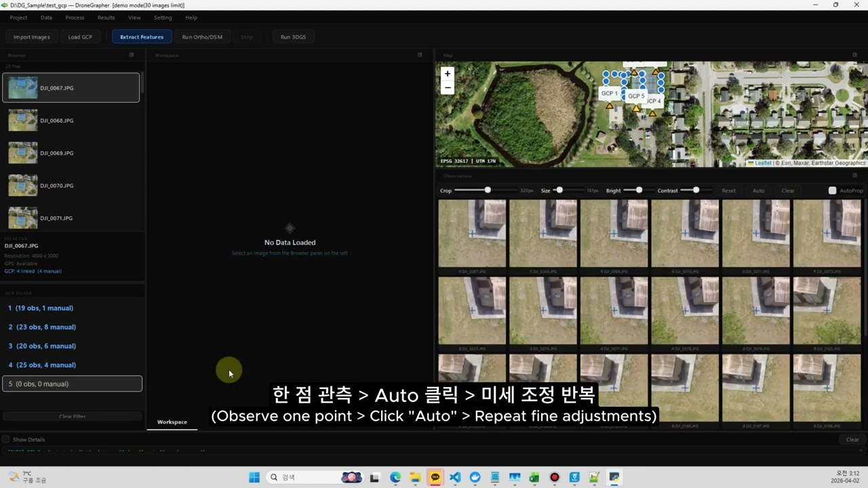The height and width of the screenshot is (488, 868).
Task: Switch to the DroneGrapher Python taskbar icon
Action: point(614,477)
